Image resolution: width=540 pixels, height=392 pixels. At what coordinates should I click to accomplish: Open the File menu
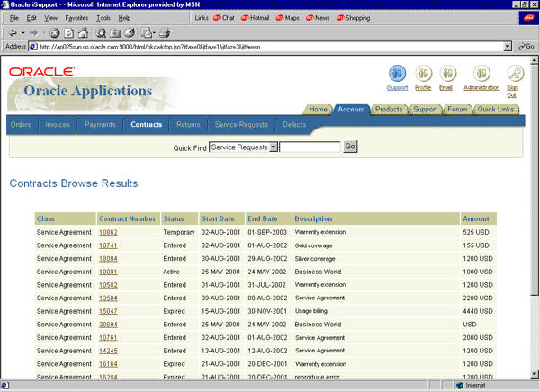pos(14,18)
